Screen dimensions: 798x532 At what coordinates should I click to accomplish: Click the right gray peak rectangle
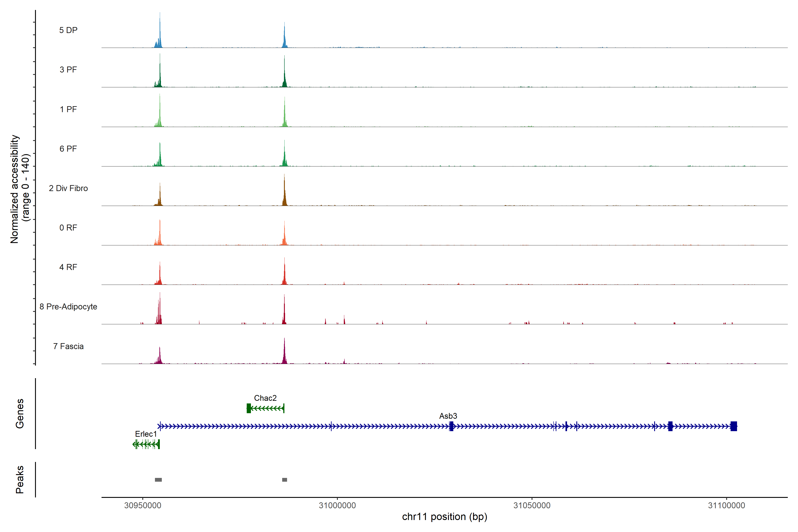[x=284, y=480]
